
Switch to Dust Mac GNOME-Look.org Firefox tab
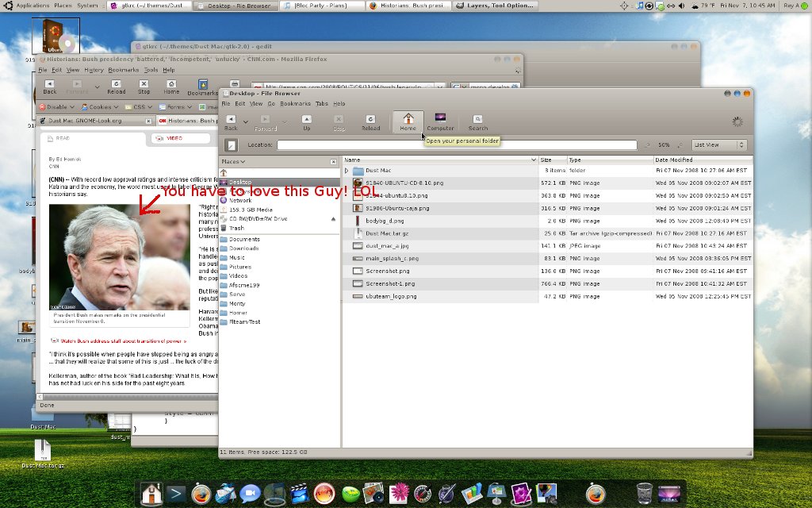(96, 121)
